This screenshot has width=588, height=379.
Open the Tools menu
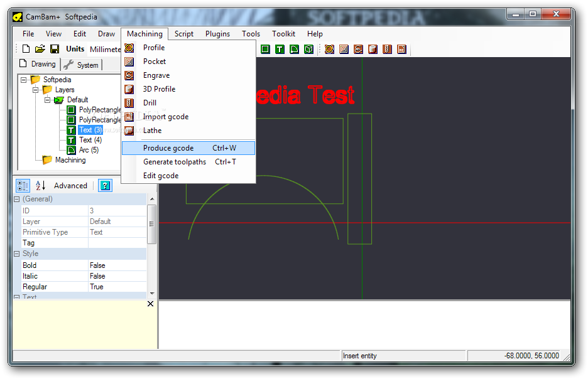[251, 34]
